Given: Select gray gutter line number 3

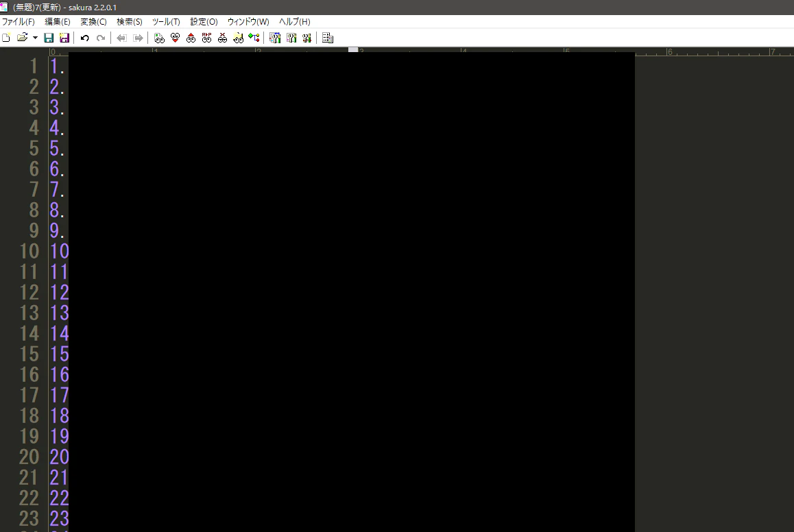Looking at the screenshot, I should (x=34, y=108).
